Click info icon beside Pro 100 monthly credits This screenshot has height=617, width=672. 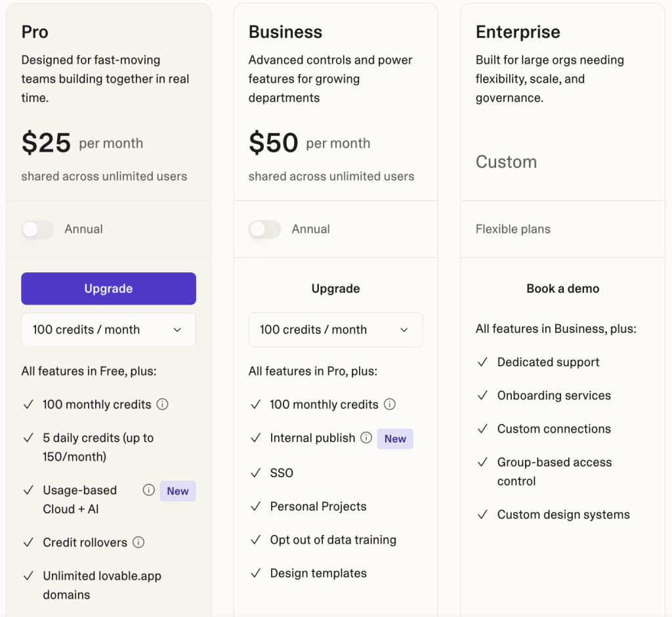click(x=163, y=404)
